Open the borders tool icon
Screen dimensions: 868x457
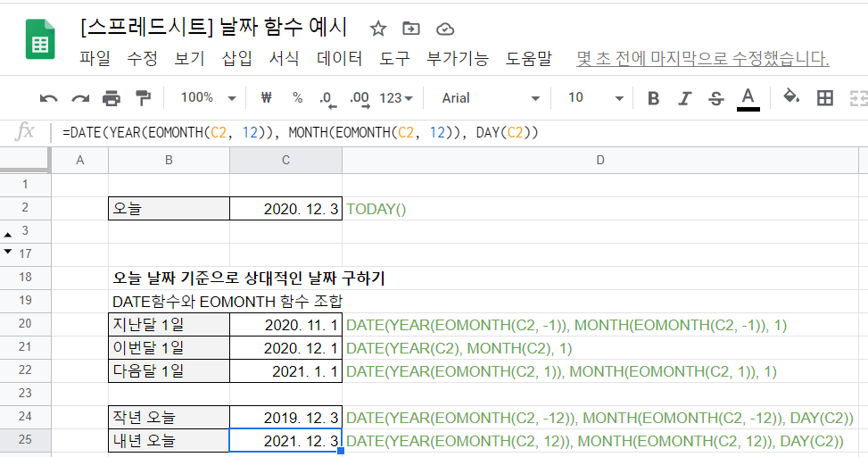825,98
